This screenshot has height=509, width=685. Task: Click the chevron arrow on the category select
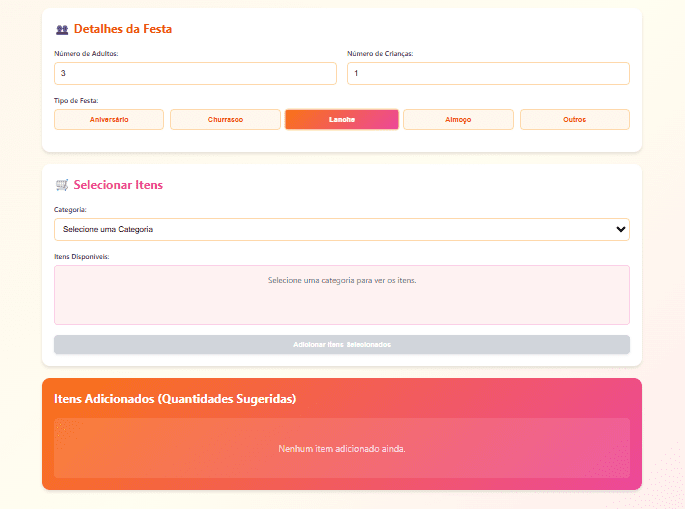pyautogui.click(x=621, y=230)
